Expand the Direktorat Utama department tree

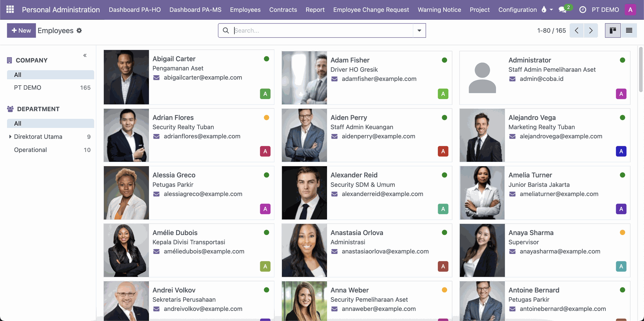[x=10, y=137]
